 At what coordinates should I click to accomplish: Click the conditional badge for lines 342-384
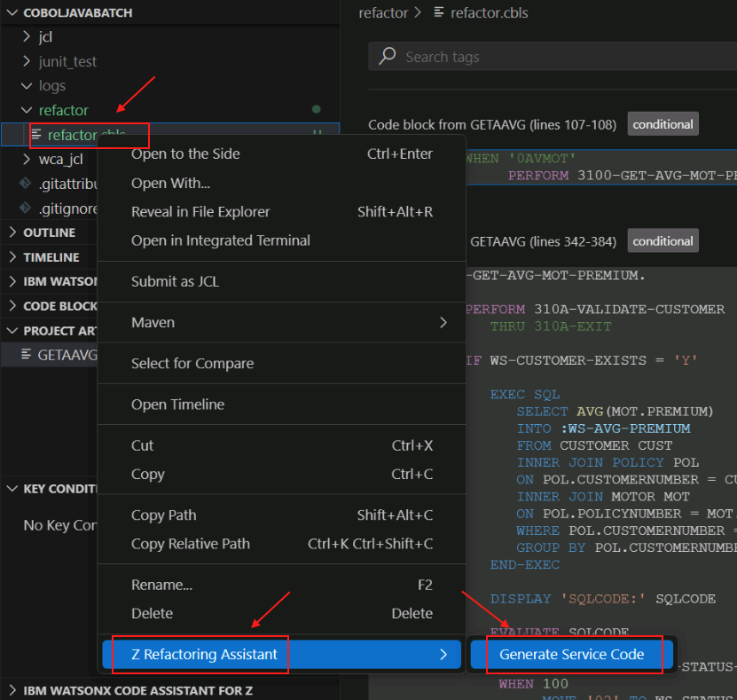tap(663, 240)
